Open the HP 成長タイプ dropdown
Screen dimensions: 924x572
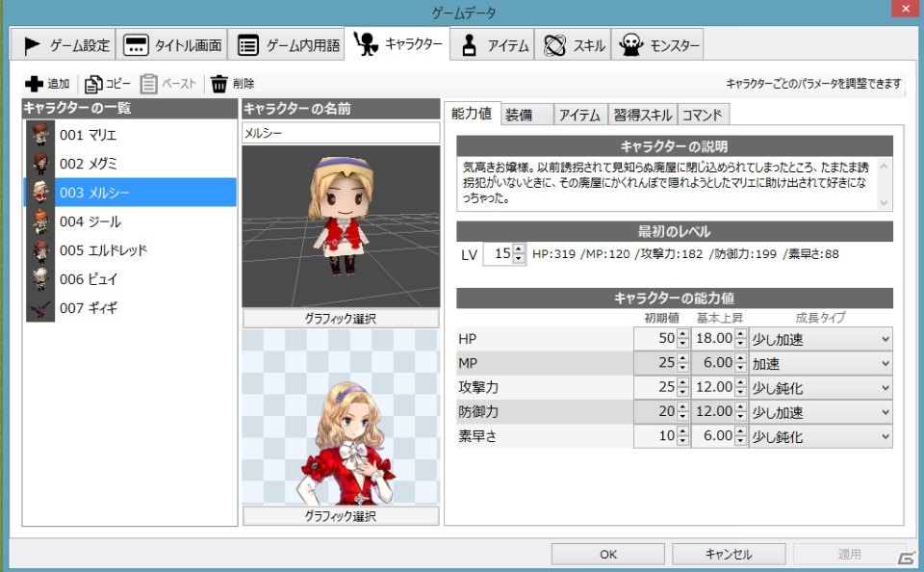click(x=820, y=339)
